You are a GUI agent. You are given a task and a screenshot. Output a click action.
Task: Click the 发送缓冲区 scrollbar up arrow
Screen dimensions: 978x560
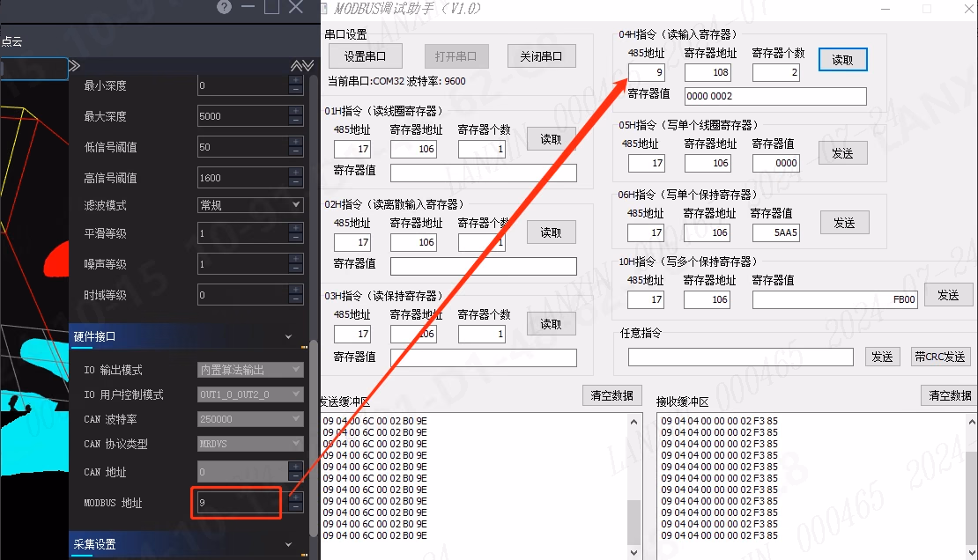[633, 422]
